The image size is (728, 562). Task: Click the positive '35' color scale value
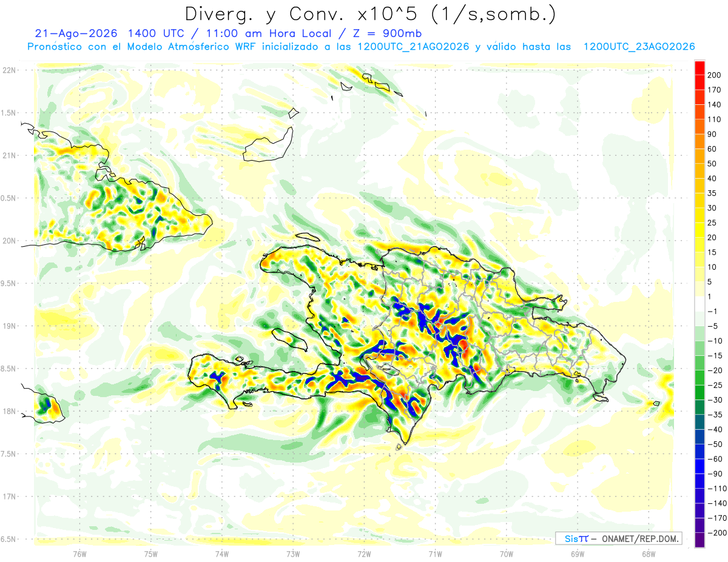tap(712, 193)
